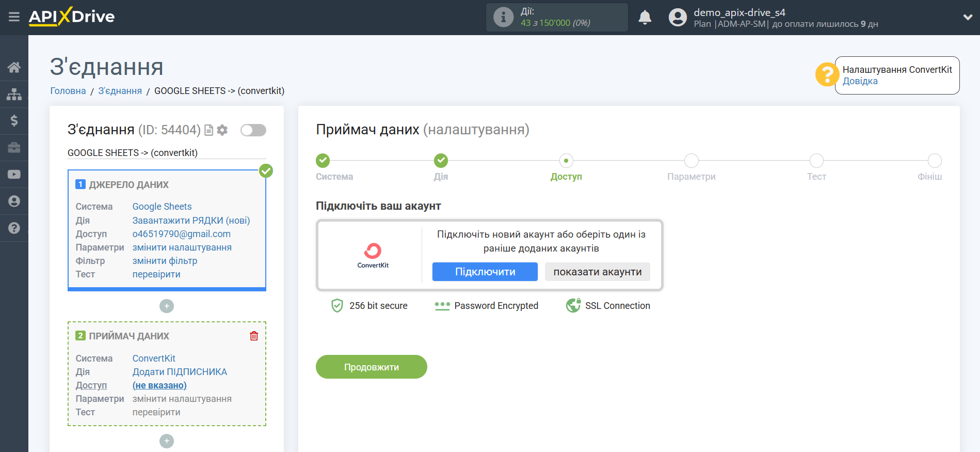Open the connection settings gear icon
This screenshot has height=452, width=980.
222,130
